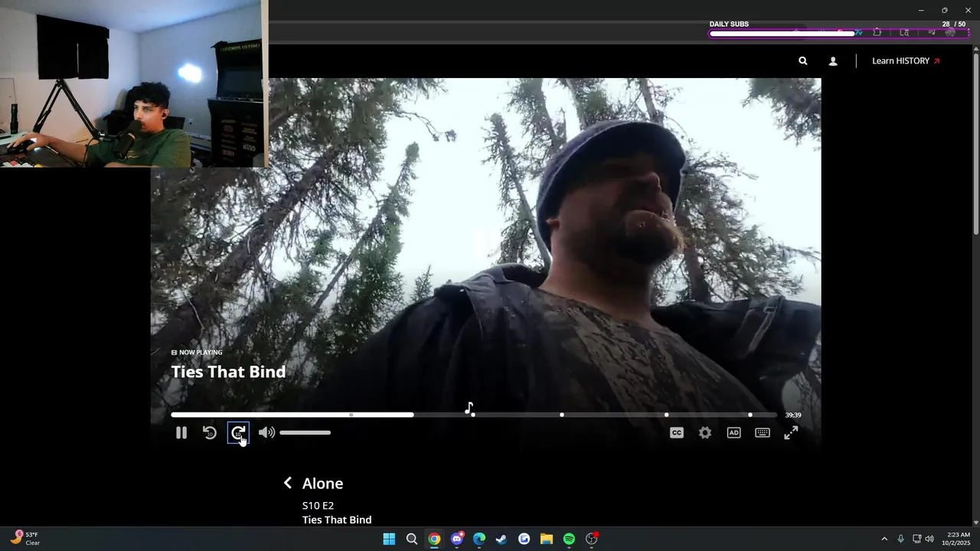Click the 39:39 duration label
Screen dimensions: 980x551
pyautogui.click(x=793, y=415)
